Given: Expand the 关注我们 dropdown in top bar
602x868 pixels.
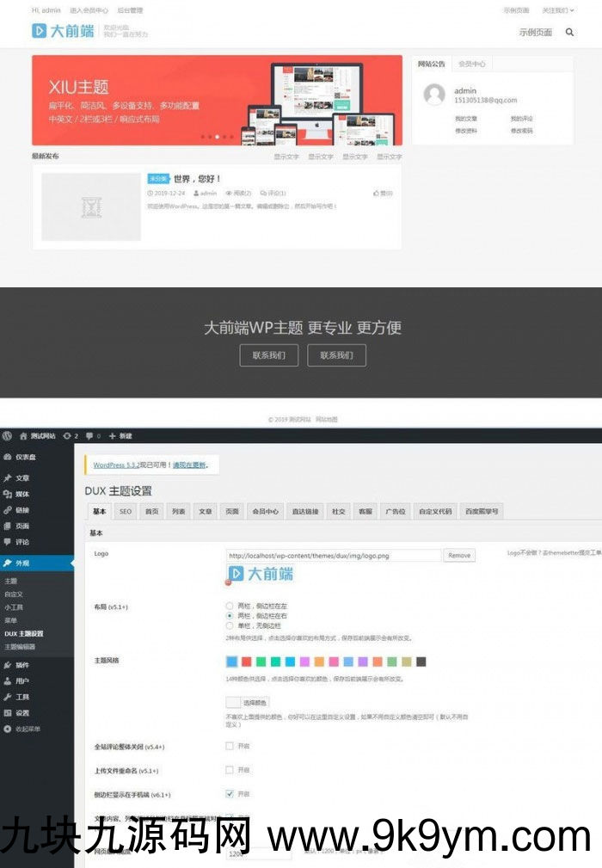Looking at the screenshot, I should click(557, 10).
